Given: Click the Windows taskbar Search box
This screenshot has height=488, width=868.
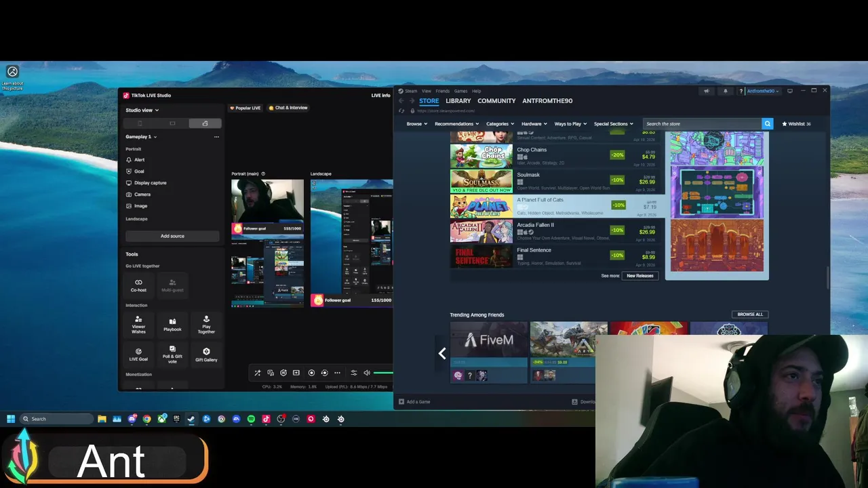Looking at the screenshot, I should coord(57,419).
